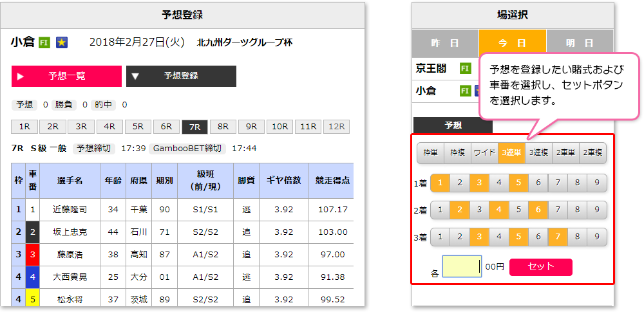Click the pink セット button
This screenshot has height=312, width=644.
click(x=540, y=267)
